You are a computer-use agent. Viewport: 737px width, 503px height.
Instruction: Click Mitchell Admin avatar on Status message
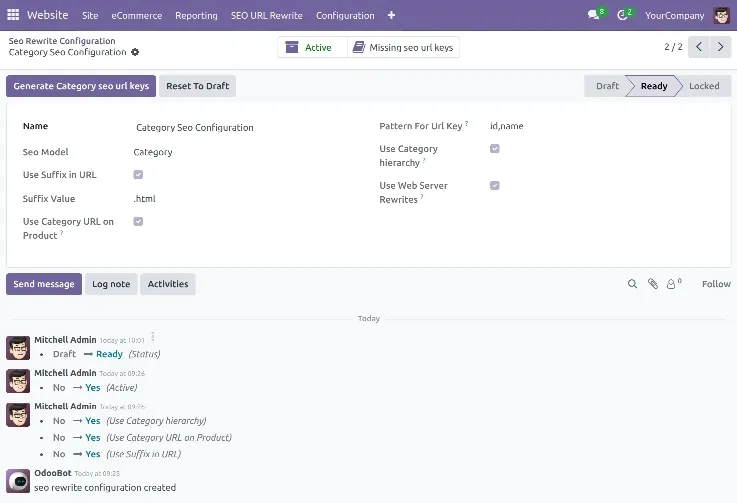click(18, 348)
